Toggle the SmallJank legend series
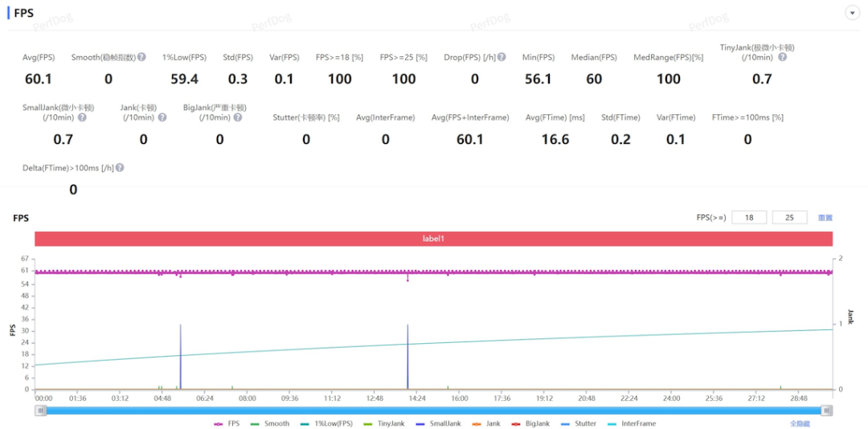 pyautogui.click(x=438, y=423)
